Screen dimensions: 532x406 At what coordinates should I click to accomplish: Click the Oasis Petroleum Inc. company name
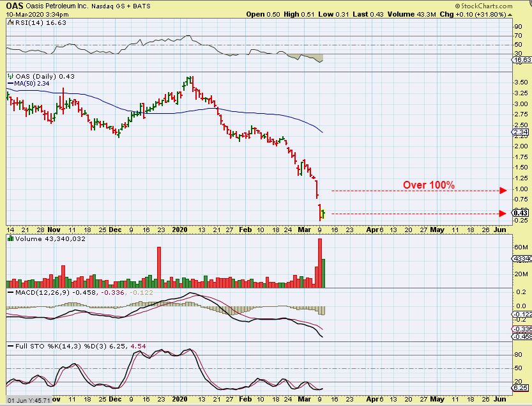coord(57,6)
